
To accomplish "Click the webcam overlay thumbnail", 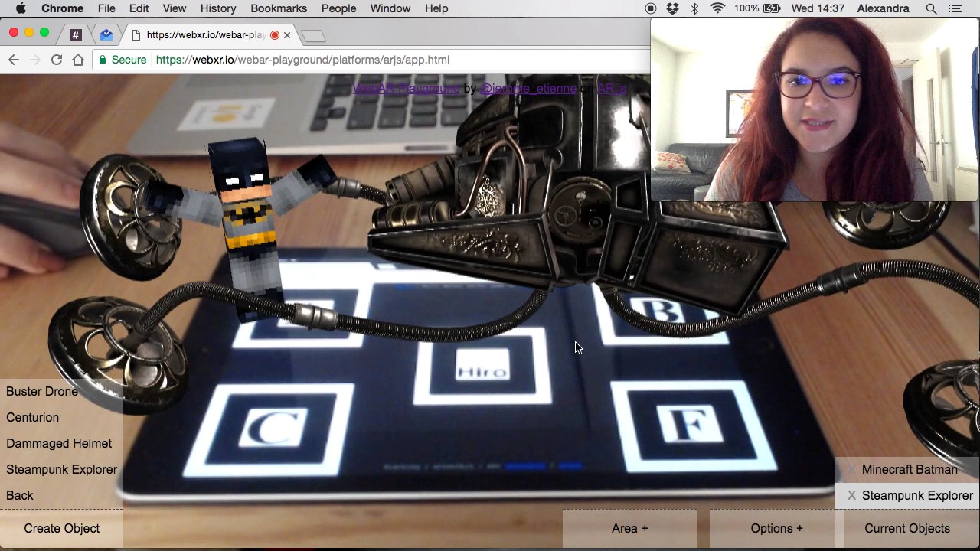I will (x=815, y=109).
